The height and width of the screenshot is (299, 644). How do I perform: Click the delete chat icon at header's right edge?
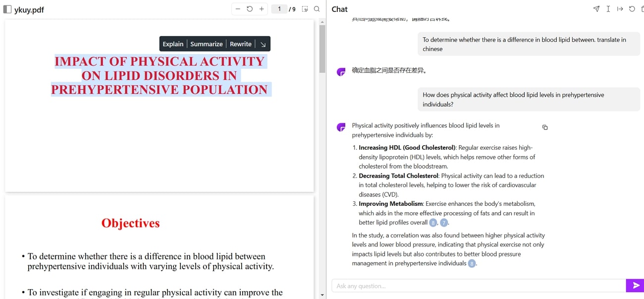coord(643,9)
